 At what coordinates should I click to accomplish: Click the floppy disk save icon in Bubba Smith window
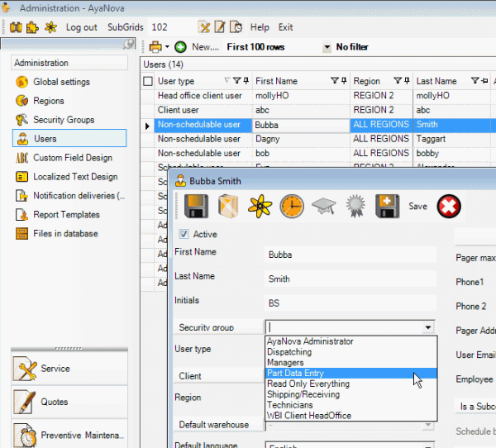(196, 207)
